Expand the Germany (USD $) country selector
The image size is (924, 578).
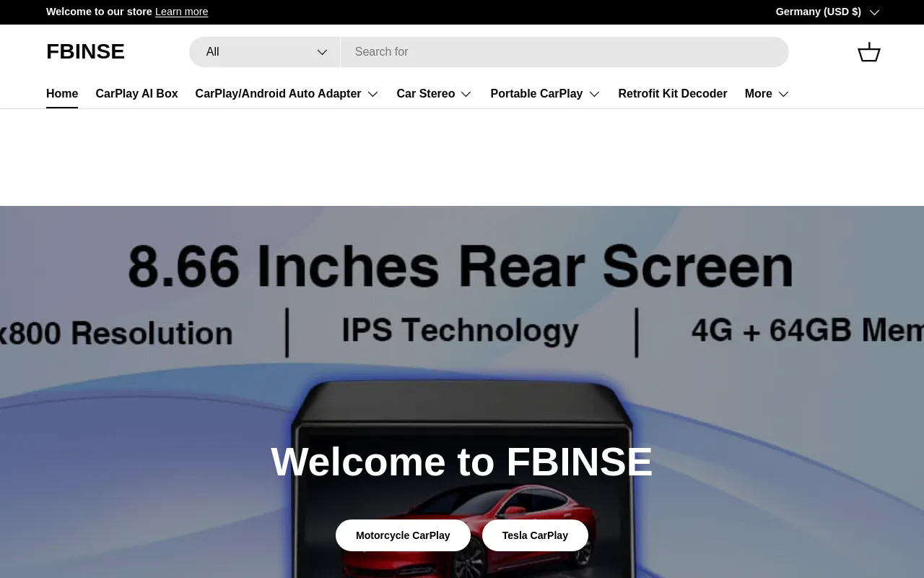(827, 12)
